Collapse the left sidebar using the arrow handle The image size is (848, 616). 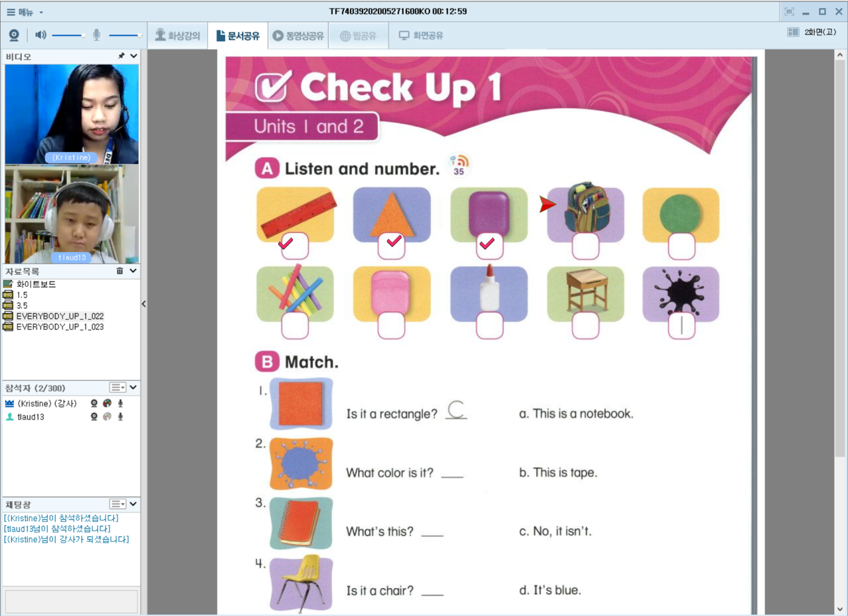coord(143,304)
